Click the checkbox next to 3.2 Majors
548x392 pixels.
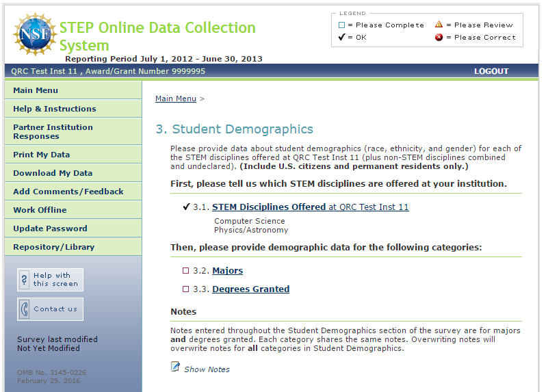(185, 271)
